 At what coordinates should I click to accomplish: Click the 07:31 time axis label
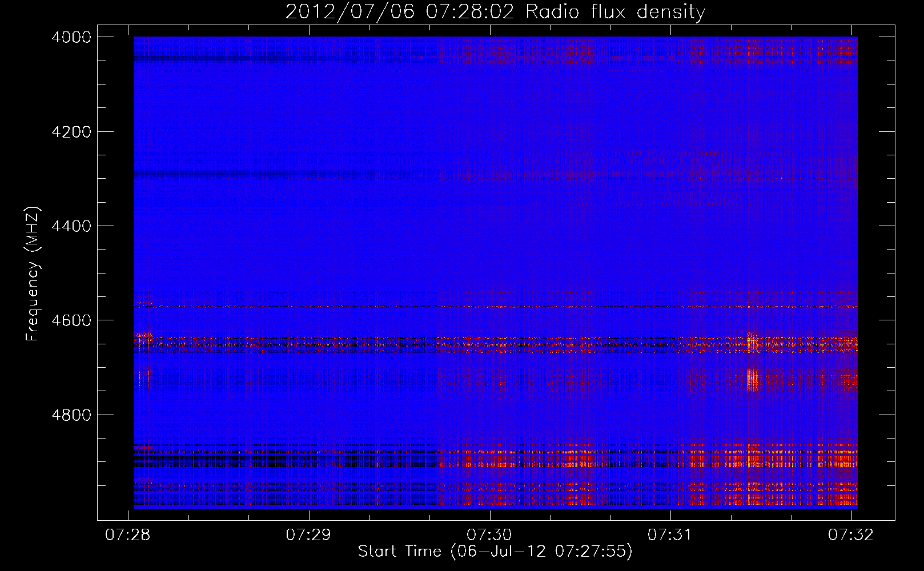tap(670, 534)
